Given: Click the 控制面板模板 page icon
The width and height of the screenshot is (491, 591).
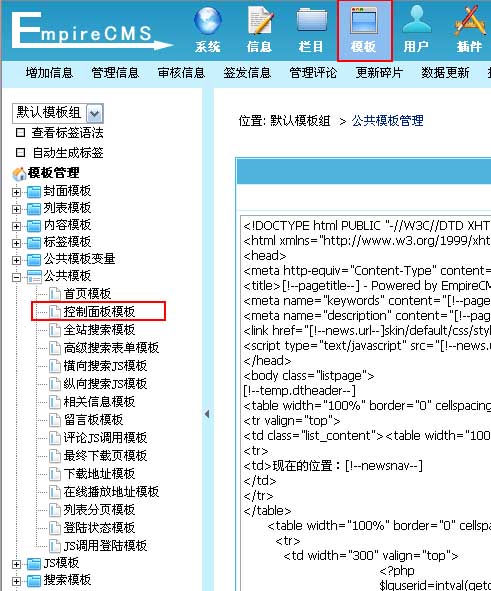Looking at the screenshot, I should pyautogui.click(x=55, y=312).
